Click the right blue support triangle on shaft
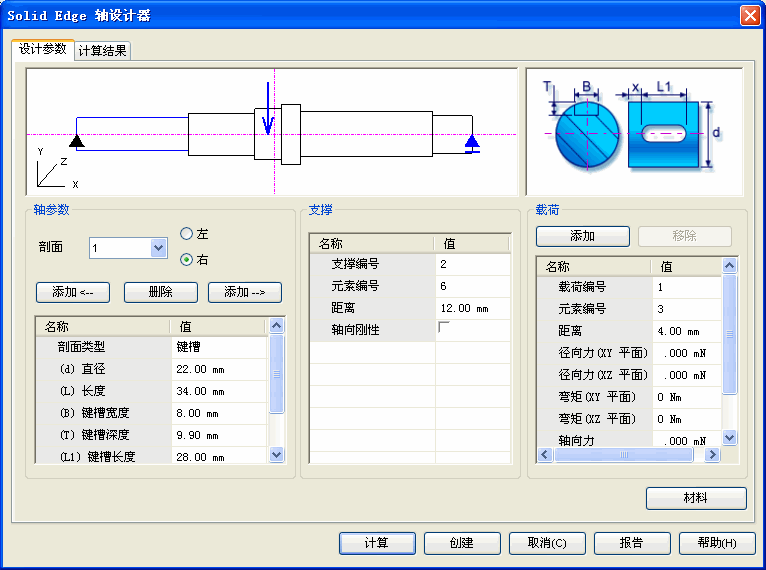 click(x=472, y=143)
